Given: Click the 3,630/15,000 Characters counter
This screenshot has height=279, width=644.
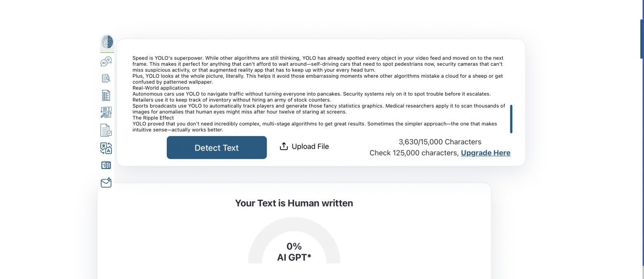Looking at the screenshot, I should click(440, 142).
